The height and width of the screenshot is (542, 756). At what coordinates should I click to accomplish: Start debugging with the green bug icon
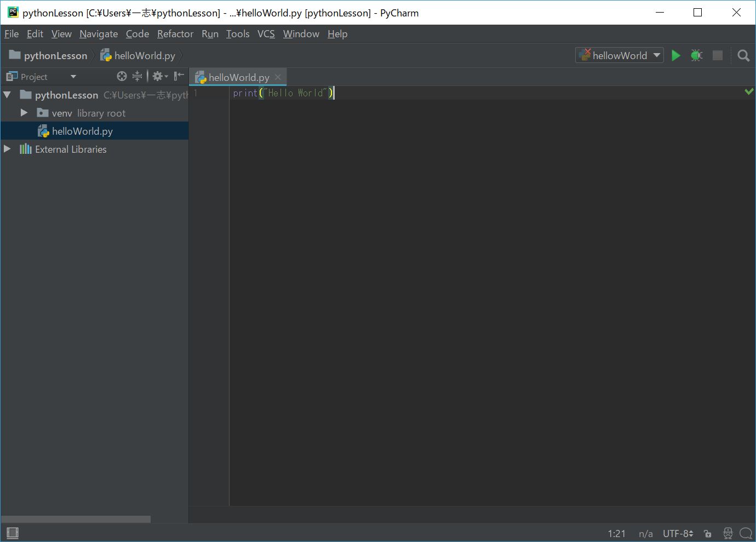pos(696,55)
